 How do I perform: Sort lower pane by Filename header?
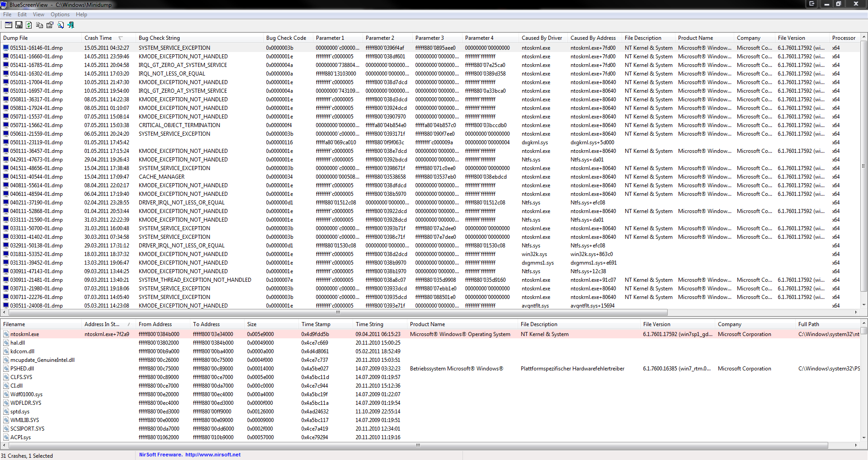[x=41, y=324]
